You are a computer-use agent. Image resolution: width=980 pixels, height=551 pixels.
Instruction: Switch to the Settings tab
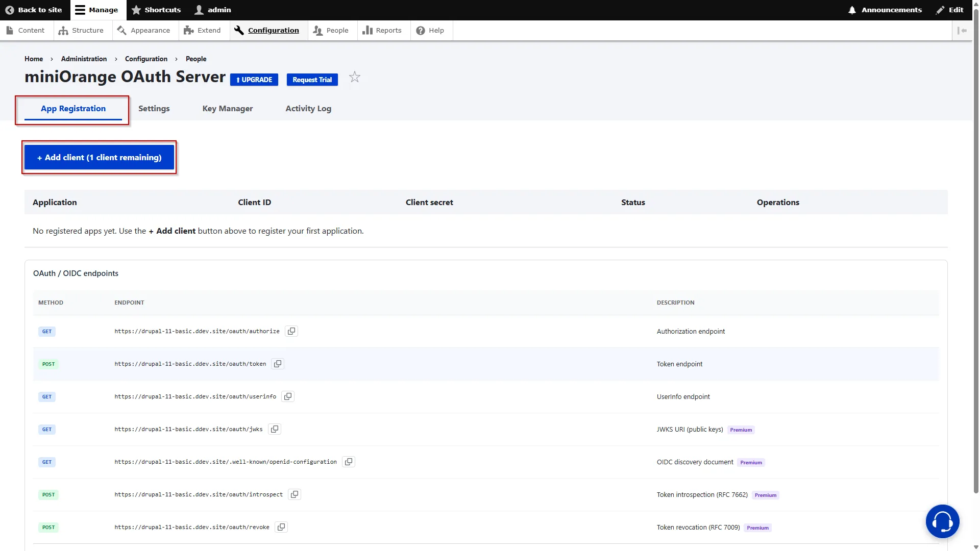pos(154,109)
